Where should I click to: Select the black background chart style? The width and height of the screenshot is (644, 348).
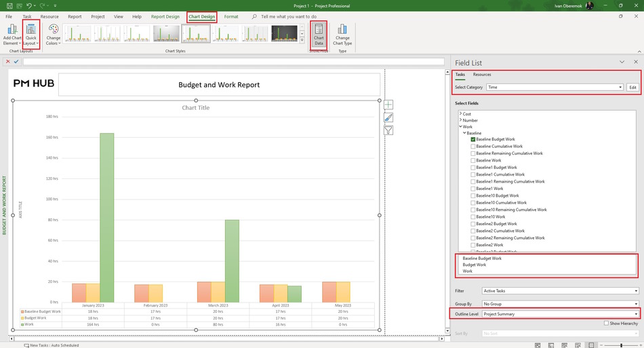click(284, 33)
